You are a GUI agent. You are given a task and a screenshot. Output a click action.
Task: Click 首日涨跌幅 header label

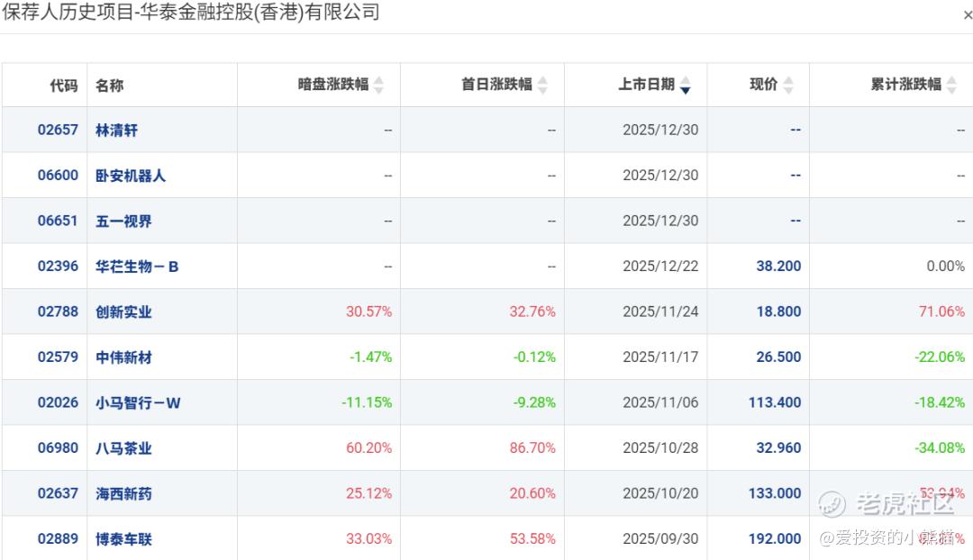click(x=497, y=85)
